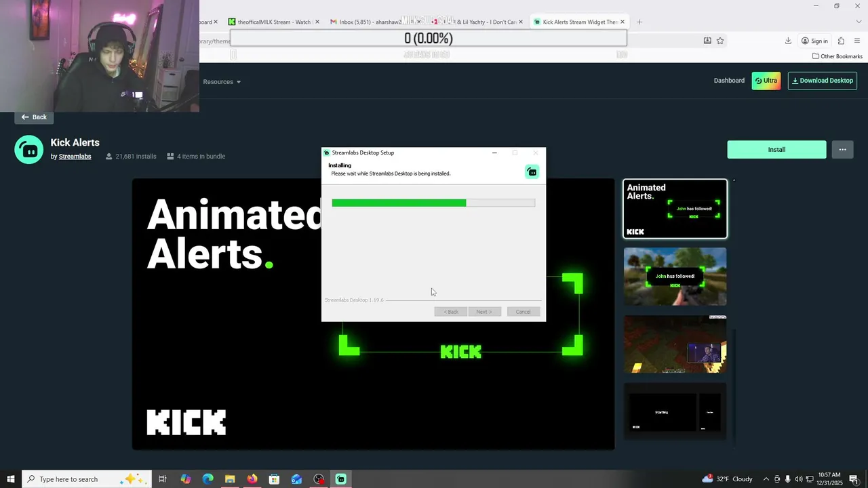This screenshot has width=868, height=488.
Task: Click the Meet Now camera tray icon
Action: click(777, 479)
